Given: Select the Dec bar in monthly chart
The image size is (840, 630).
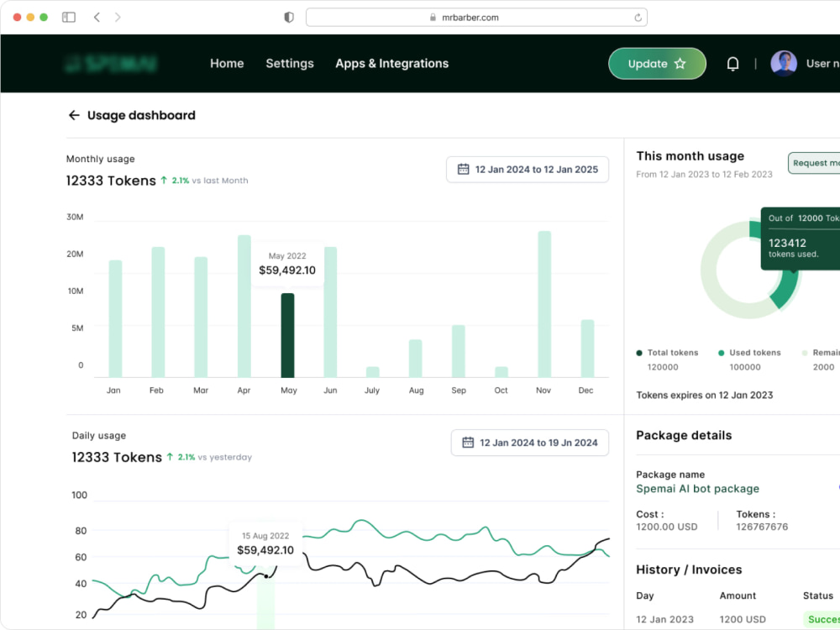Looking at the screenshot, I should (588, 349).
